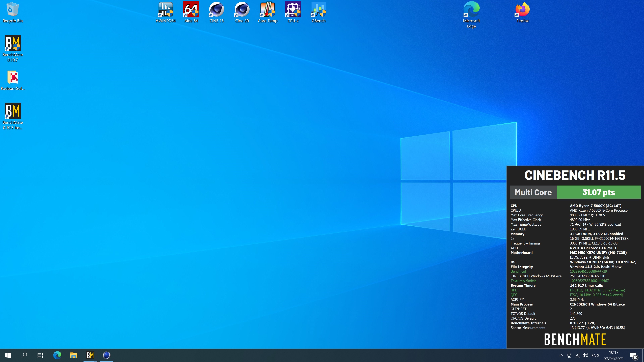
Task: Select the Radeon-Sof... desktop icon
Action: [13, 80]
